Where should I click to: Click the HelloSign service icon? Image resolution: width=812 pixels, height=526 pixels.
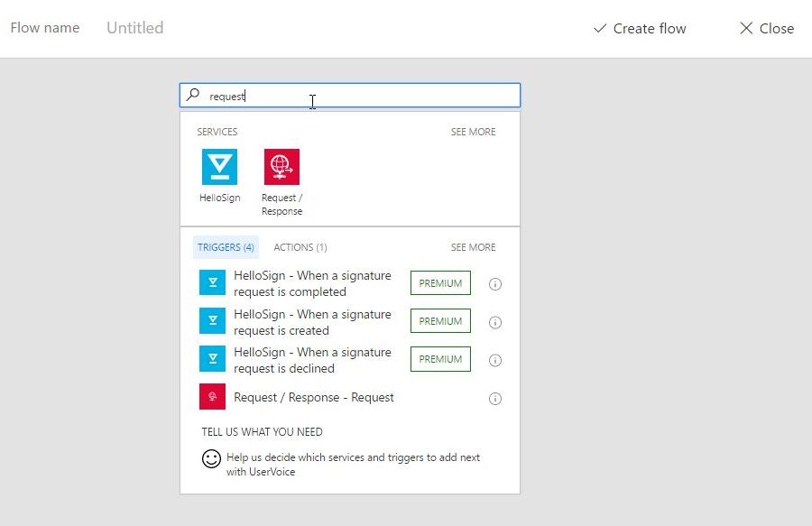click(219, 167)
